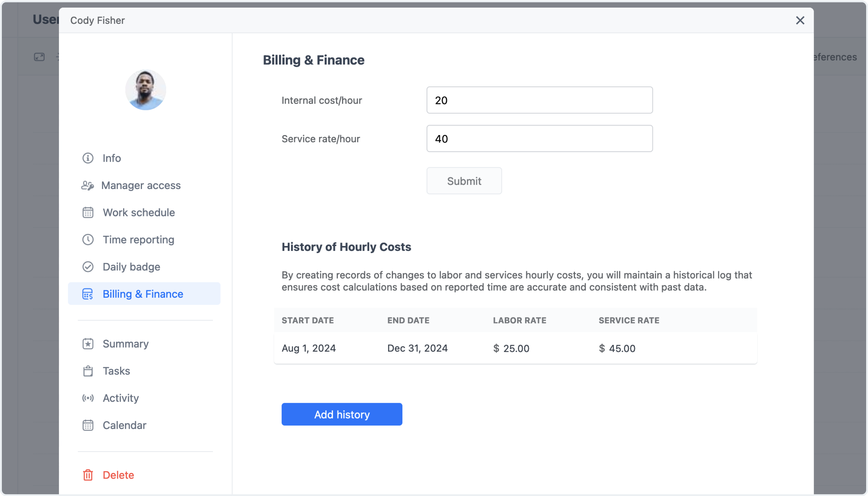
Task: Focus the Internal cost/hour field
Action: tap(539, 100)
